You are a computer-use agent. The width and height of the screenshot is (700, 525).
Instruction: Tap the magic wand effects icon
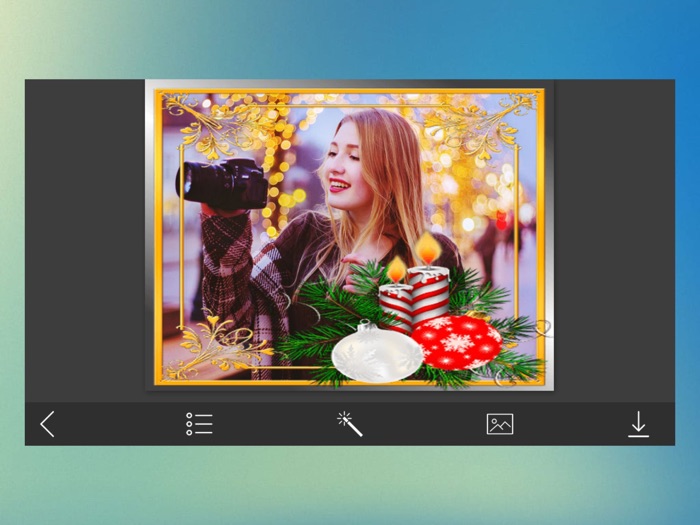[350, 424]
